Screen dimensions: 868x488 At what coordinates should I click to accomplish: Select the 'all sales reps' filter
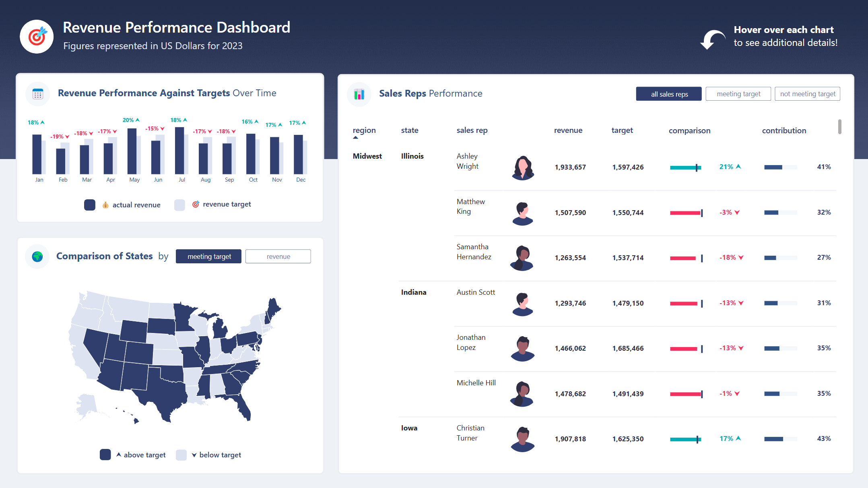[x=669, y=94]
